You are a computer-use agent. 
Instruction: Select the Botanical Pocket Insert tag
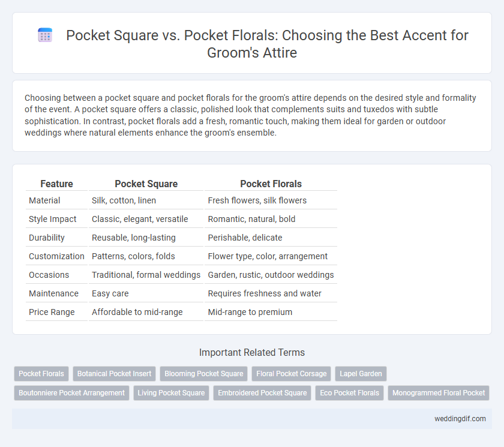(114, 374)
